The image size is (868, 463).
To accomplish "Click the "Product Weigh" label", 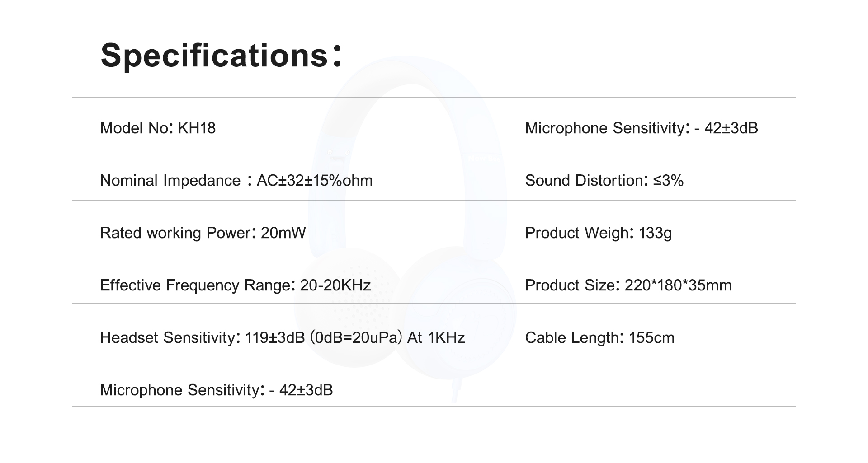I will click(577, 233).
